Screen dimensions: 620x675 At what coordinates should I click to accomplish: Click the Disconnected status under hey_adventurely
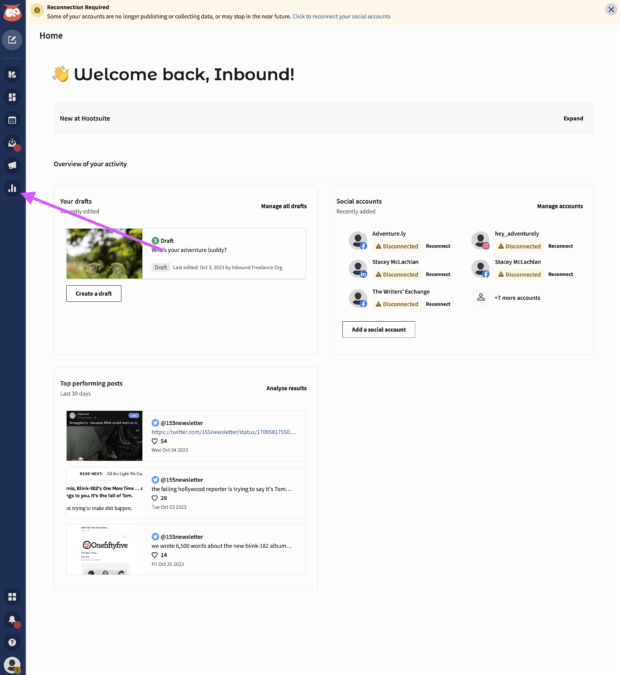click(519, 246)
